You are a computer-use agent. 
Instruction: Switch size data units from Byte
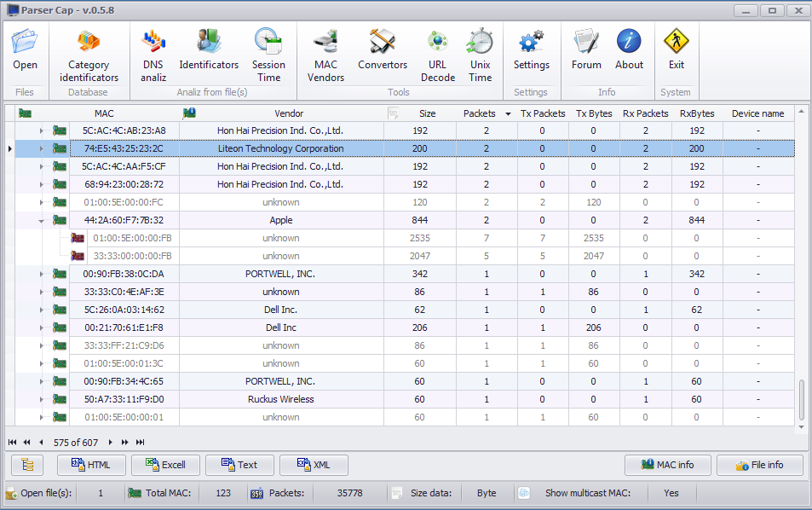(x=486, y=493)
